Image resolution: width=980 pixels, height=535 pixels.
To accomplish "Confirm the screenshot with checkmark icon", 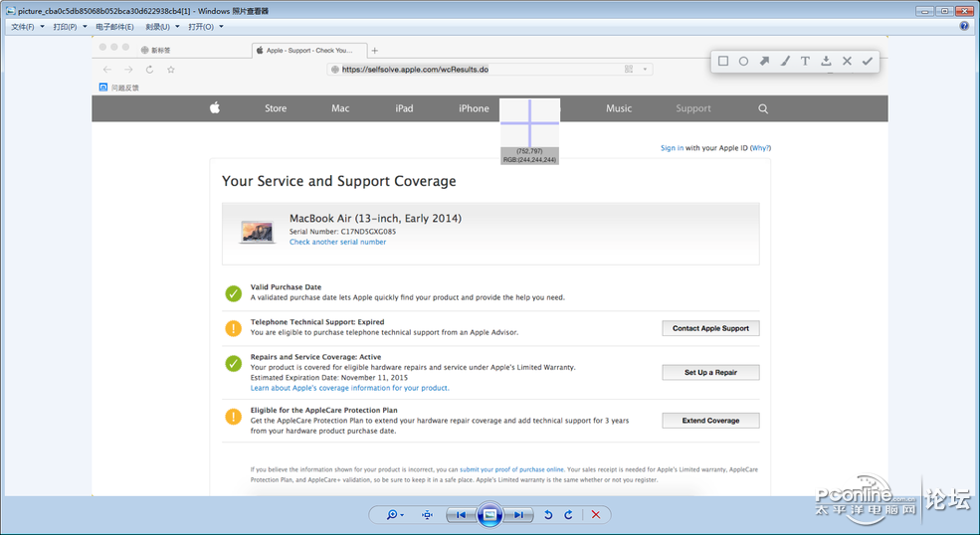I will [868, 61].
